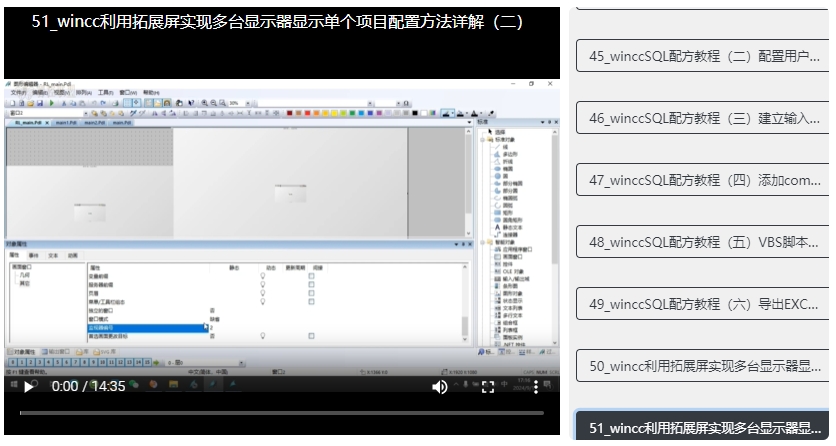This screenshot has height=446, width=836.
Task: Click the eyedropper icon beside color tools
Action: 491,113
